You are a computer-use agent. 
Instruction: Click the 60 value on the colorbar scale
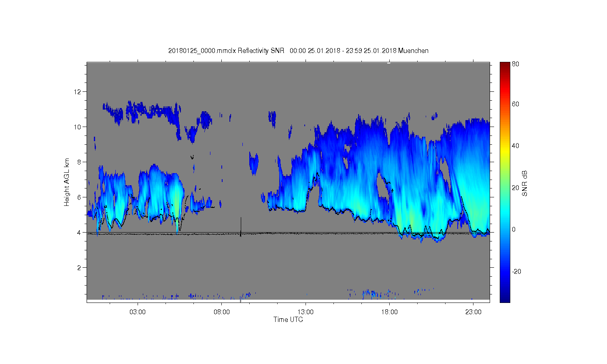[x=516, y=104]
